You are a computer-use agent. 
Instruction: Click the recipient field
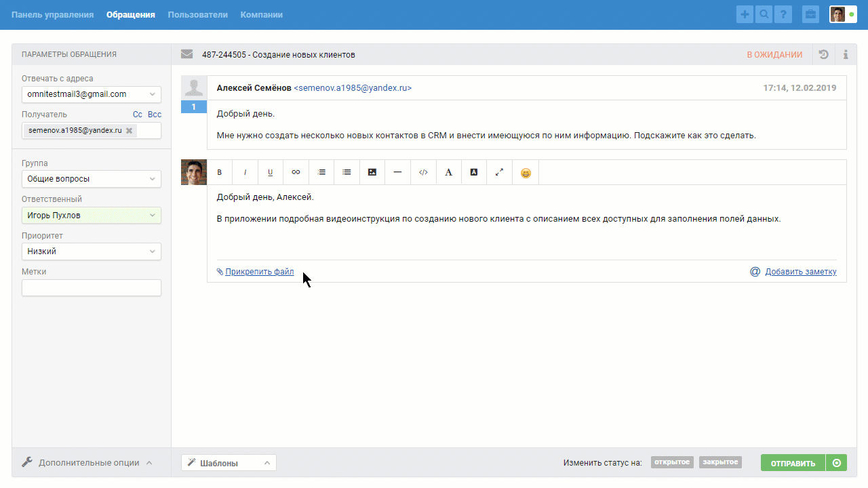92,130
